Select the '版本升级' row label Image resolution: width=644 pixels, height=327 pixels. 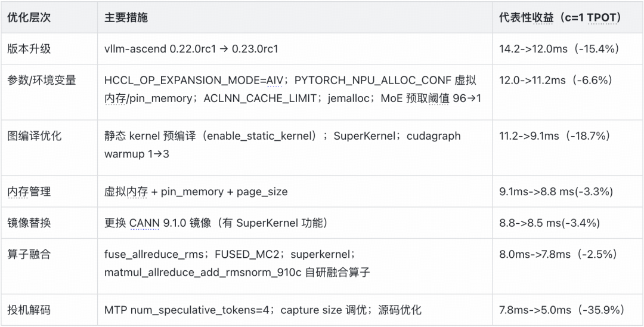(29, 48)
